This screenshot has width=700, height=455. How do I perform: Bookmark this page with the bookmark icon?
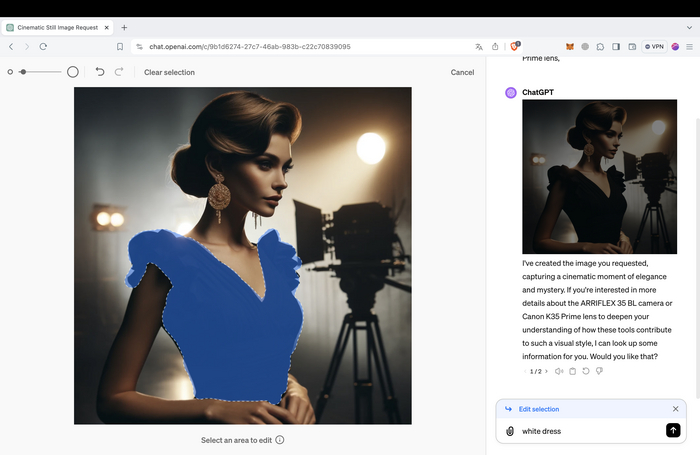(x=119, y=46)
